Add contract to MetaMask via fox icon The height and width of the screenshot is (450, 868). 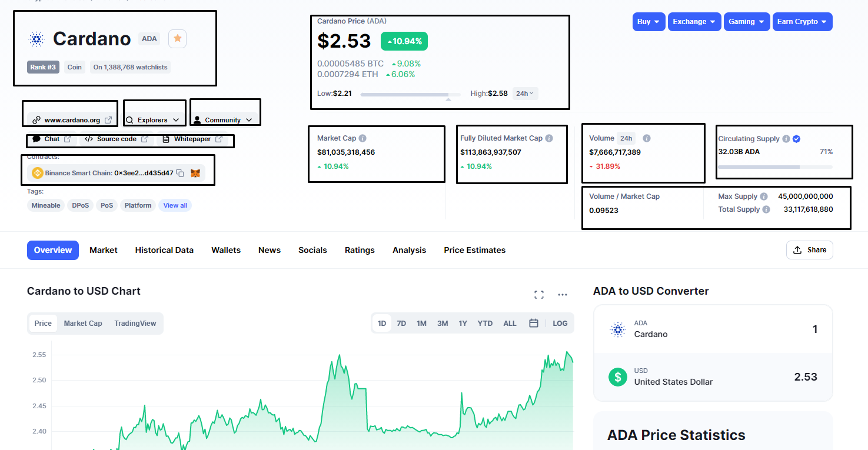coord(195,173)
